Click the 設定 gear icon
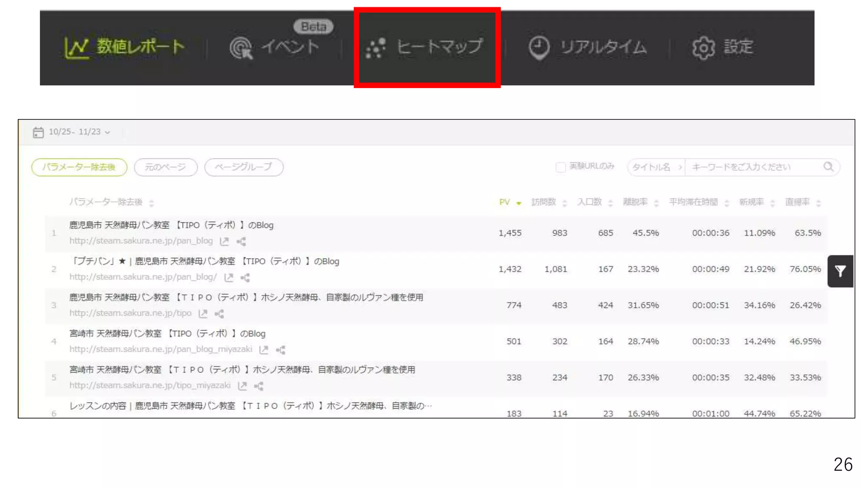868x488 pixels. click(703, 48)
